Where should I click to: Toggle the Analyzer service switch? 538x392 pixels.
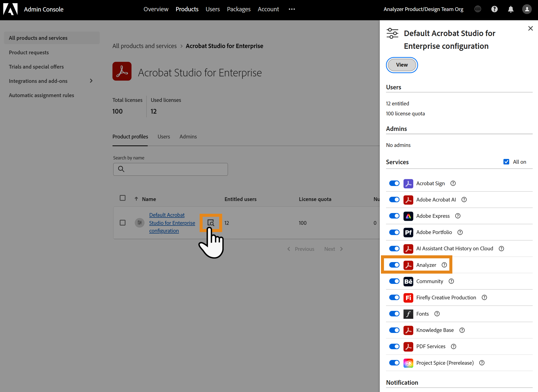pyautogui.click(x=394, y=265)
